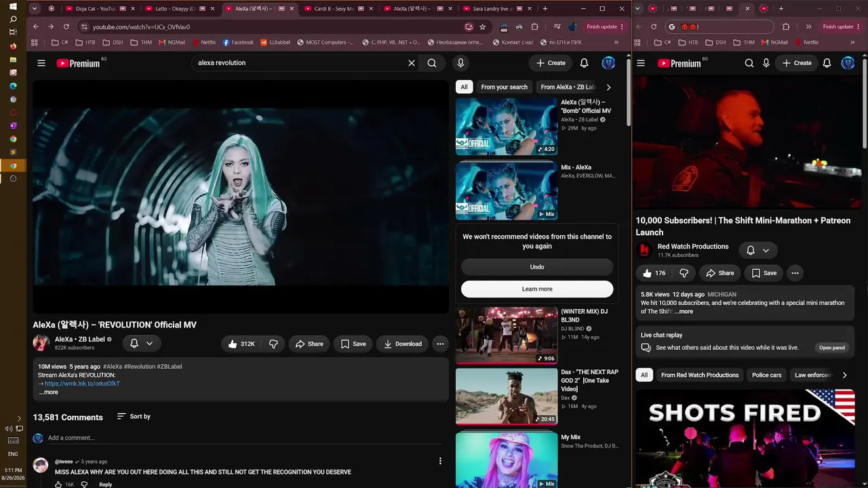Open notification options chevron for Red Watch Productions
Image resolution: width=868 pixels, height=488 pixels.
tap(766, 250)
